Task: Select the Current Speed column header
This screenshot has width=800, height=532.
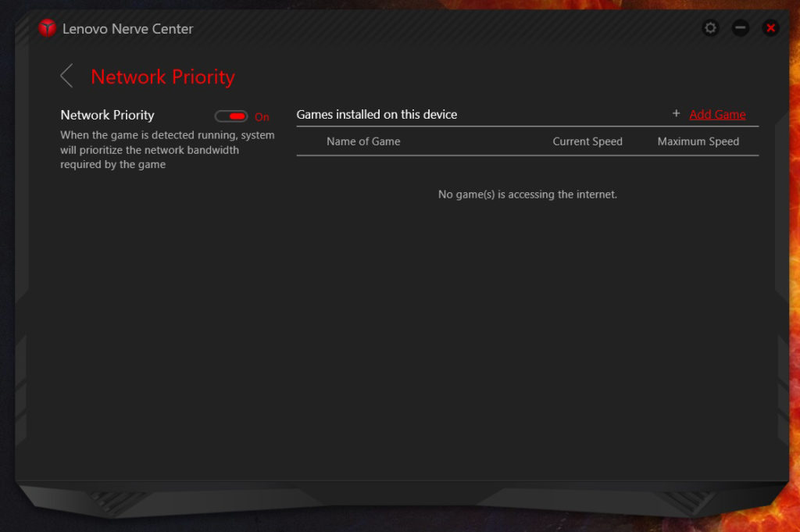Action: point(587,141)
